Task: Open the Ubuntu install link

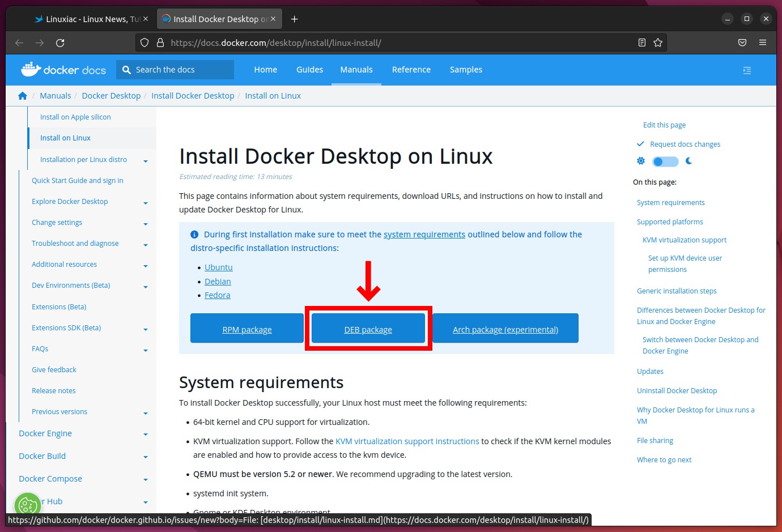Action: (219, 267)
